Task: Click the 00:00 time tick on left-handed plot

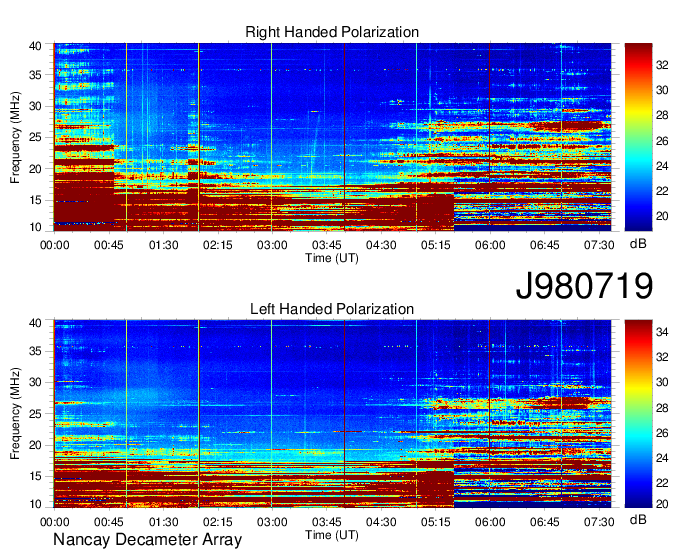Action: coord(55,522)
